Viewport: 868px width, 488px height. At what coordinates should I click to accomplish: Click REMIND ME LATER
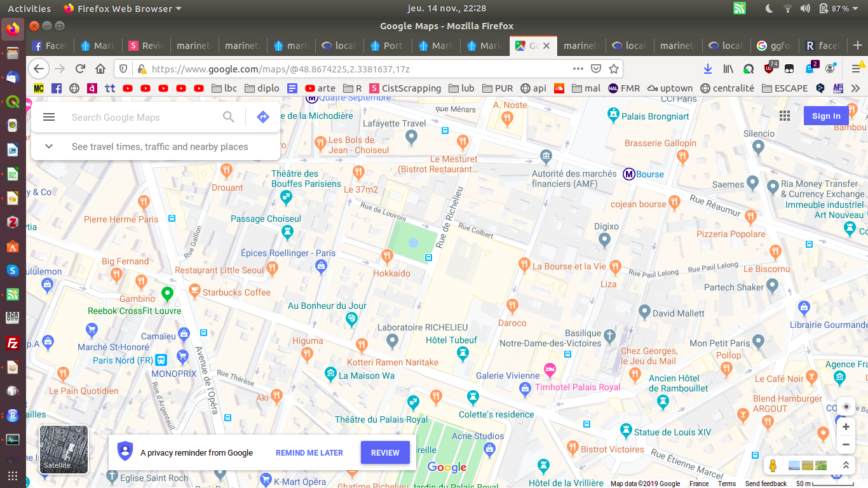click(309, 453)
